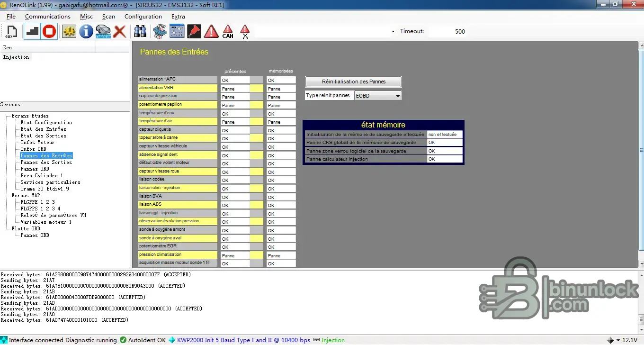This screenshot has width=644, height=345.
Task: Click the green Injection status bar entry
Action: pos(329,340)
